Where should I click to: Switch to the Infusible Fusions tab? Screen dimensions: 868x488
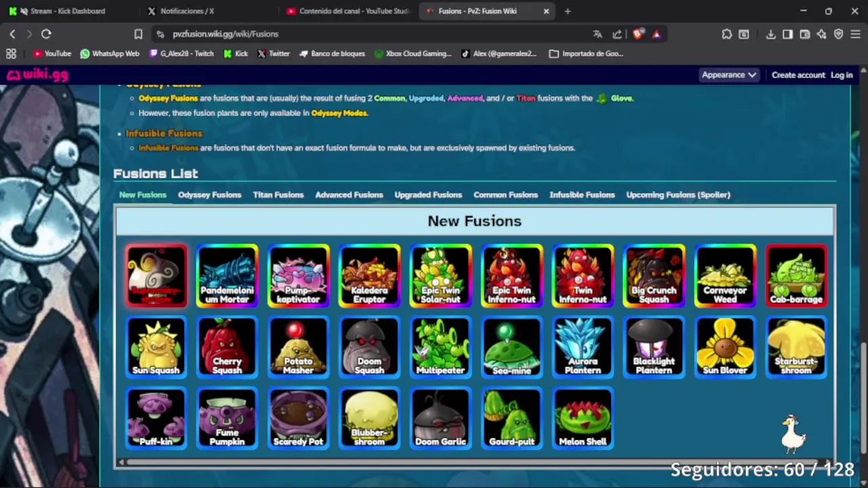click(x=582, y=195)
